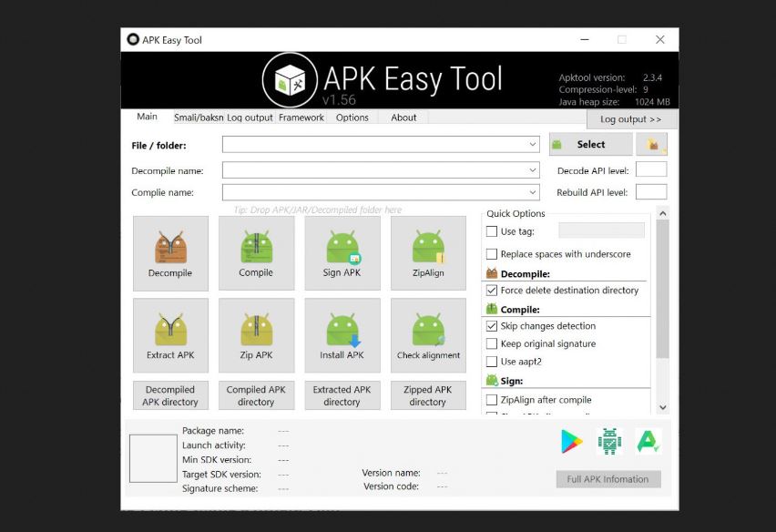This screenshot has width=776, height=532.
Task: Click the Rebuild API level field
Action: (x=651, y=191)
